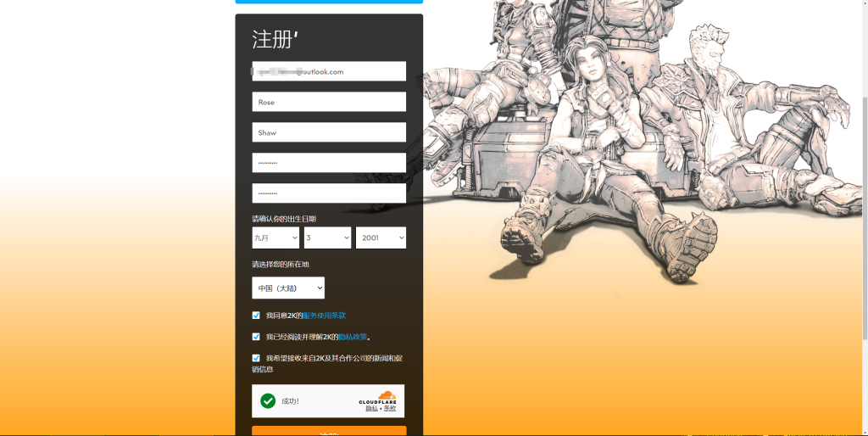Viewport: 868px width, 436px height.
Task: Open the birth year dropdown showing 2001
Action: tap(381, 238)
